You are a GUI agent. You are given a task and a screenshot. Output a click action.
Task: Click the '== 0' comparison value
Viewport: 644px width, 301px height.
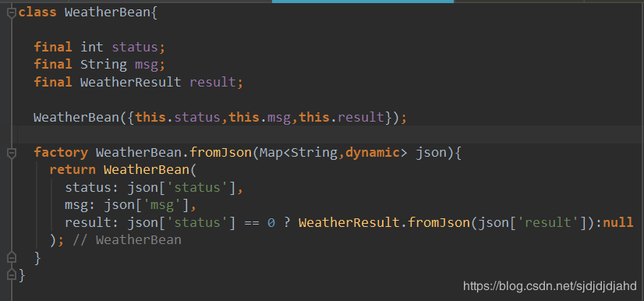pos(260,222)
